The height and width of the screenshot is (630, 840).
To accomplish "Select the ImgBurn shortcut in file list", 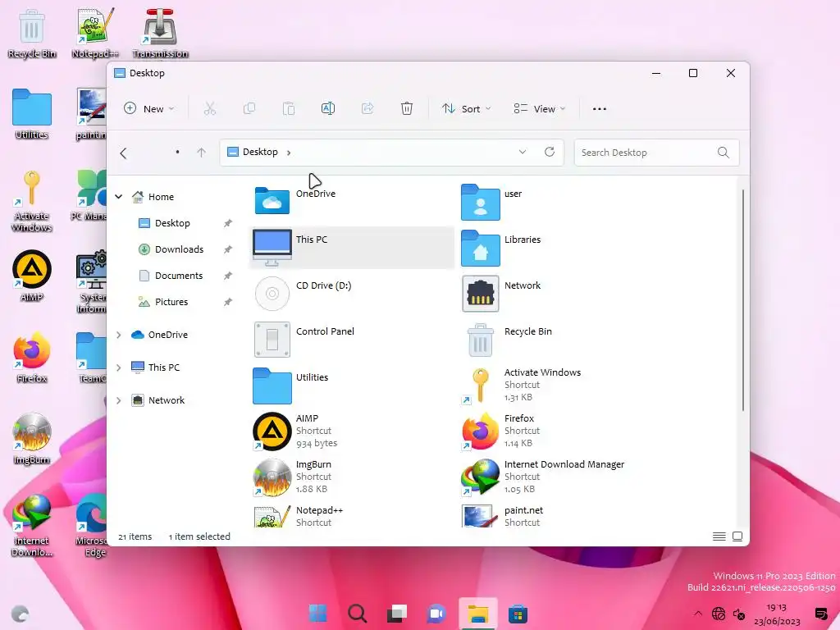I will [x=353, y=477].
